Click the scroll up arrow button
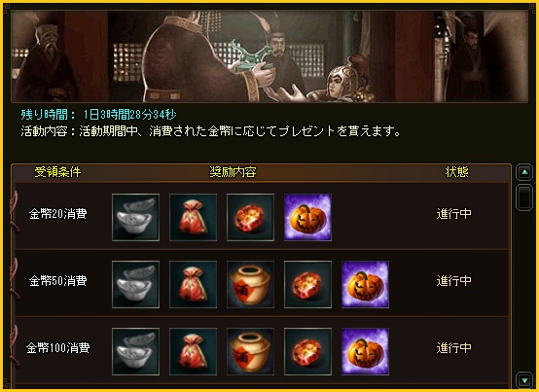 coord(524,172)
